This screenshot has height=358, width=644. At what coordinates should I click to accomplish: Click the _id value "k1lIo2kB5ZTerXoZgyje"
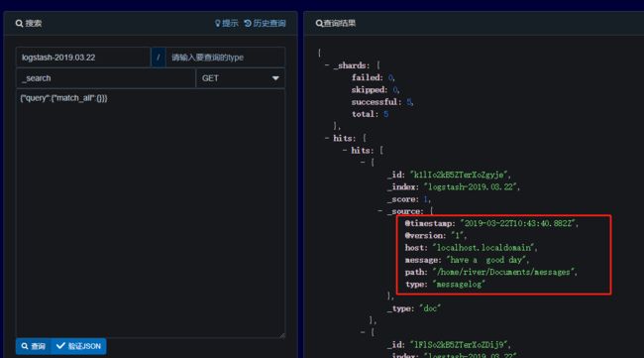tap(459, 175)
